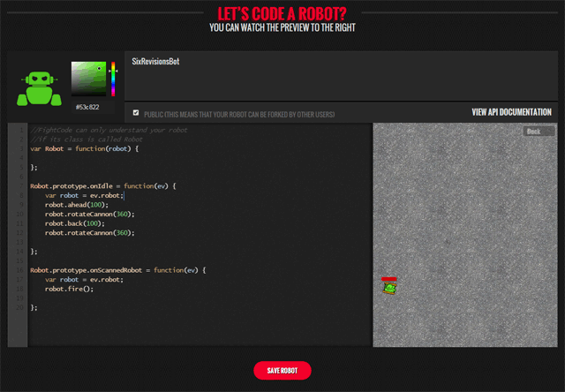Screen dimensions: 565x392
Task: Click the green robot avatar icon
Action: [x=37, y=88]
